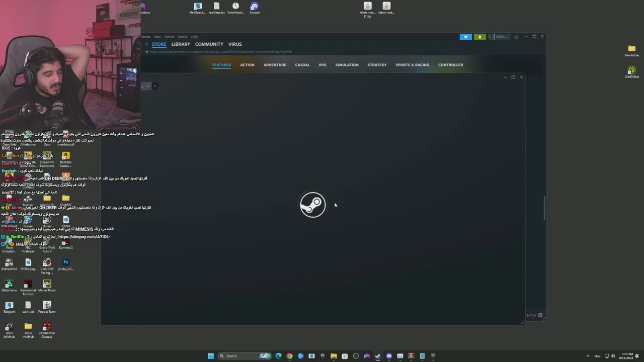This screenshot has height=362, width=644.
Task: Open WinDirStat desktop shortcut
Action: click(632, 72)
